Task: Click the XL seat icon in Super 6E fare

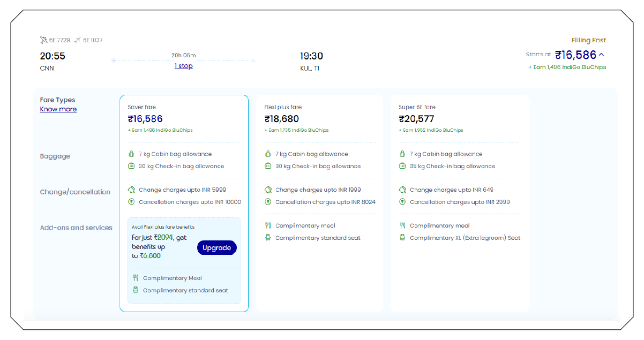Action: tap(402, 238)
